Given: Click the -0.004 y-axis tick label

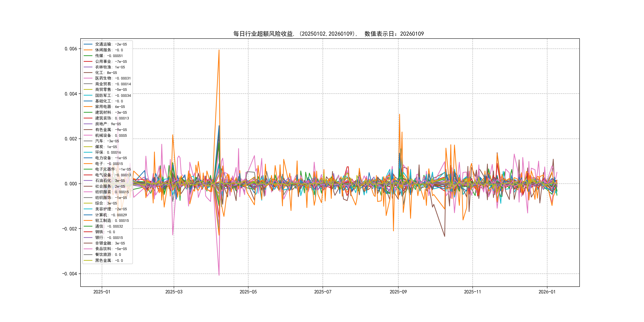Looking at the screenshot, I should [x=70, y=274].
